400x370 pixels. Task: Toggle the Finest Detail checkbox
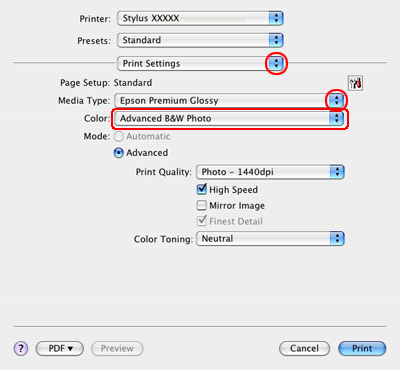coord(202,221)
